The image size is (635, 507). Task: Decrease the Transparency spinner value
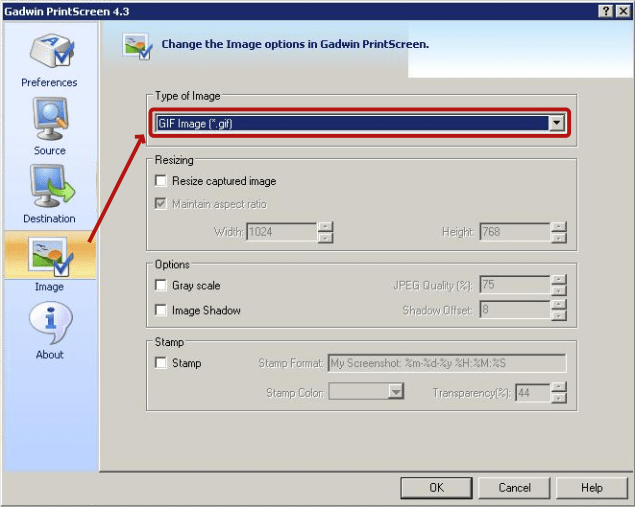558,397
